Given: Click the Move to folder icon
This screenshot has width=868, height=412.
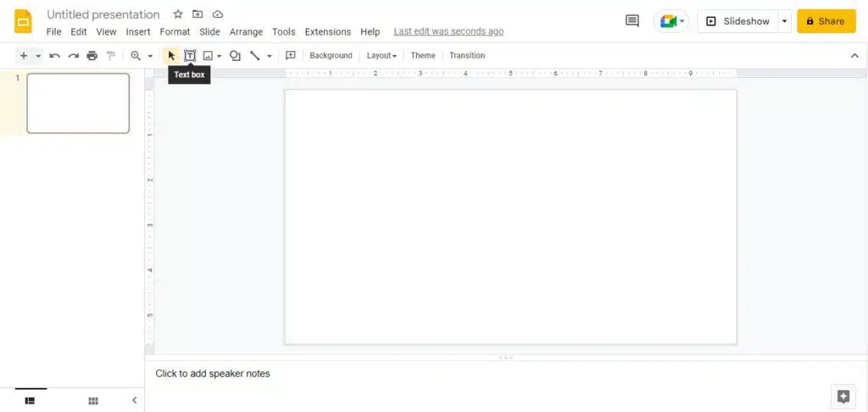Looking at the screenshot, I should click(x=198, y=14).
